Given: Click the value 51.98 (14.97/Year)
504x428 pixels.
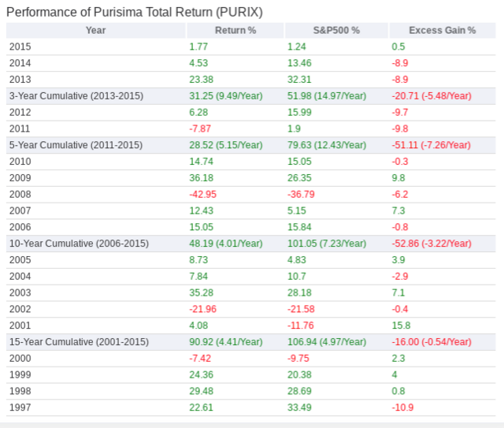Looking at the screenshot, I should pyautogui.click(x=327, y=96).
